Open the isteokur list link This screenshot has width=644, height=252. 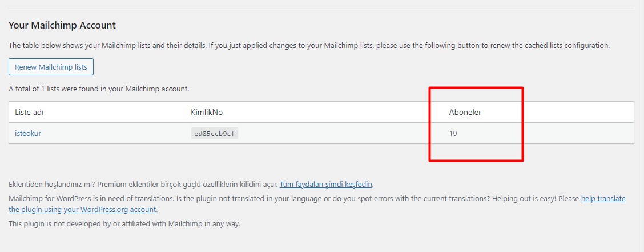[28, 134]
